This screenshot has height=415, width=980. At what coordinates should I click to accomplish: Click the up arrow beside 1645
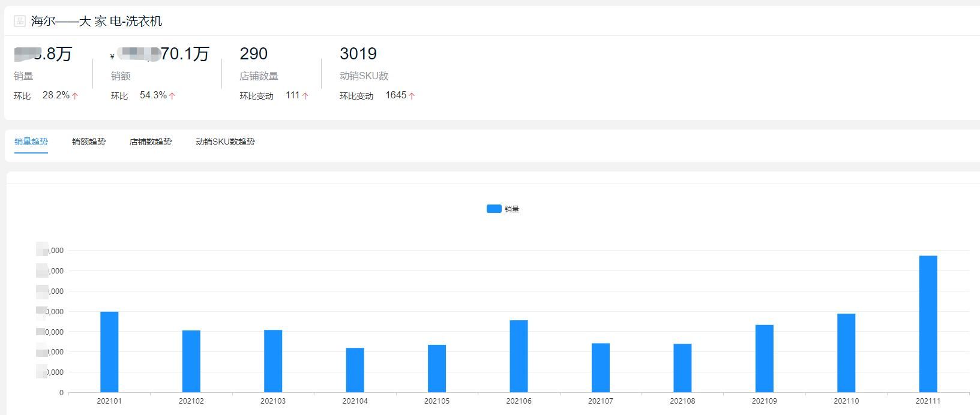tap(412, 96)
